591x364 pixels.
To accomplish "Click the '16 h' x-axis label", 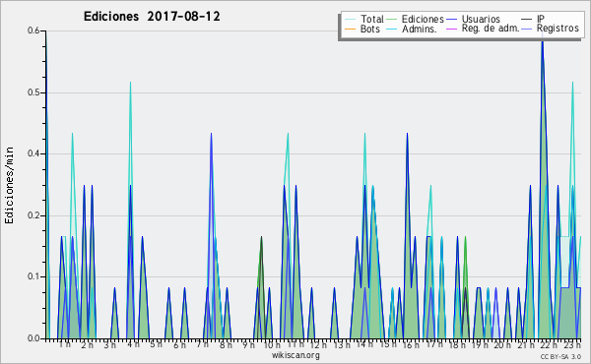I will click(411, 345).
